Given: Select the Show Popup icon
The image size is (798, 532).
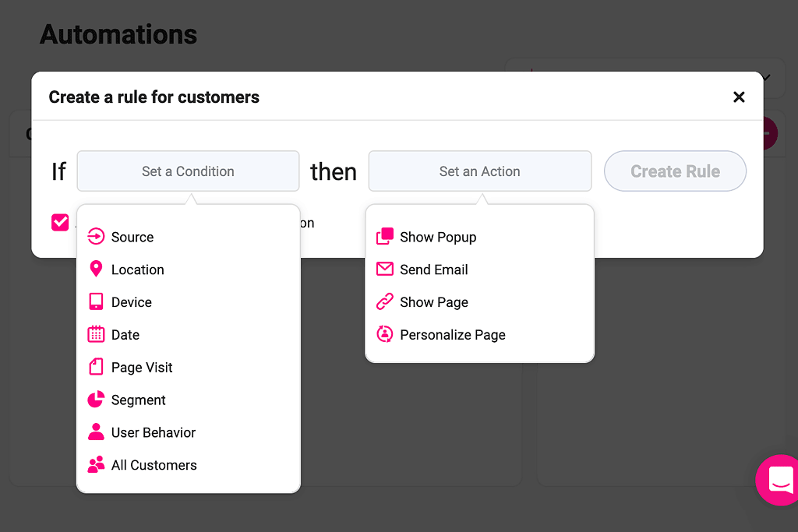Looking at the screenshot, I should pos(385,237).
